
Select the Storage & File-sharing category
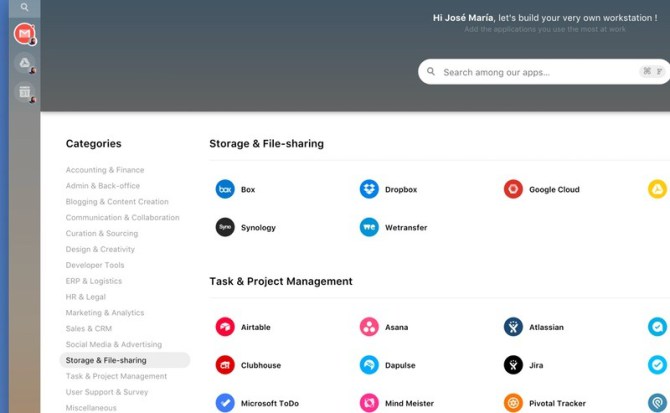(x=124, y=360)
